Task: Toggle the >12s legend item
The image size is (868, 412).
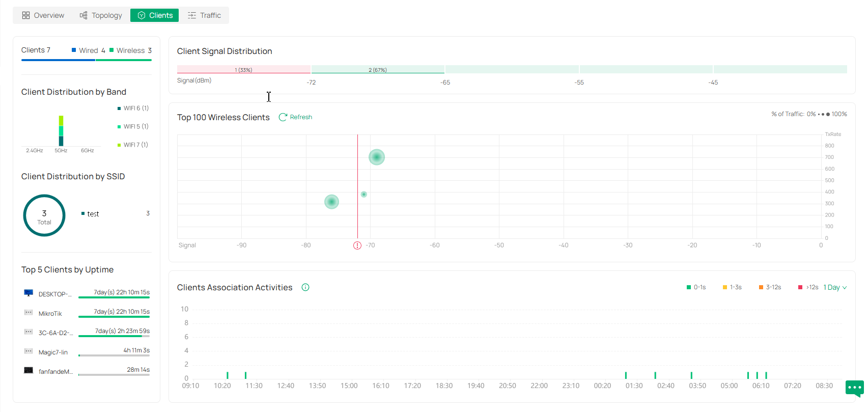Action: tap(808, 287)
